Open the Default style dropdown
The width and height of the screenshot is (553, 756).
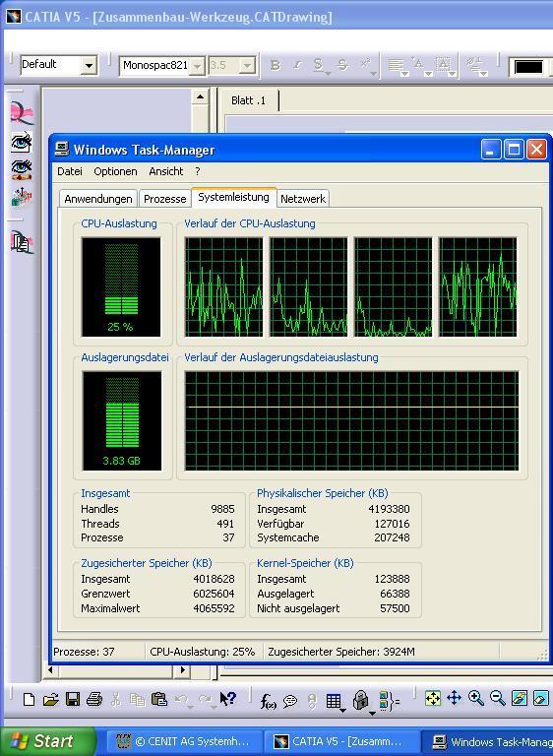pyautogui.click(x=89, y=66)
